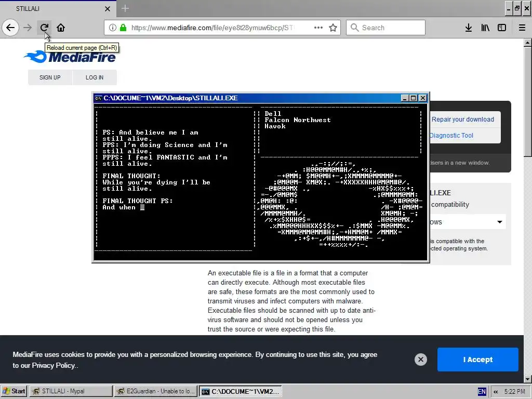Expand hidden system tray icons chevron
The width and height of the screenshot is (532, 399).
[x=496, y=392]
